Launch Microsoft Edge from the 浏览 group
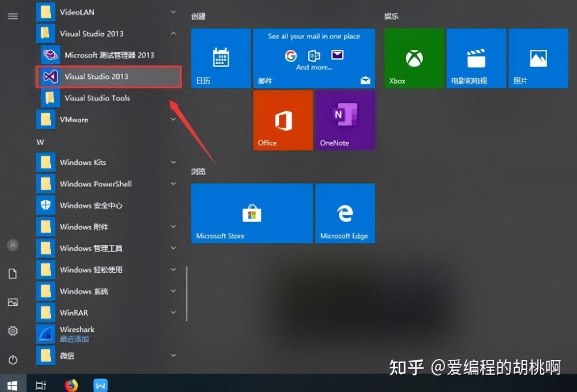Viewport: 577px width, 392px height. [345, 213]
